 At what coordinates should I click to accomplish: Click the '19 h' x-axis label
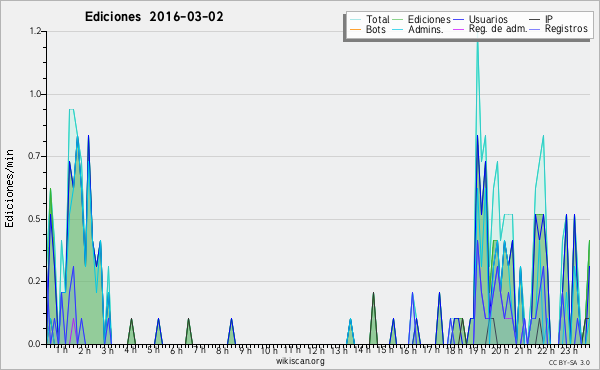[x=477, y=350]
